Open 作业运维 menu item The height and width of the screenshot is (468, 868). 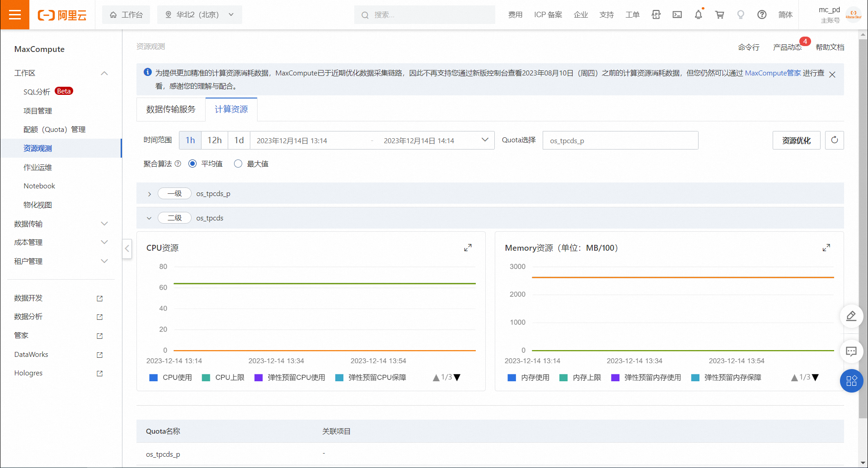click(x=38, y=167)
